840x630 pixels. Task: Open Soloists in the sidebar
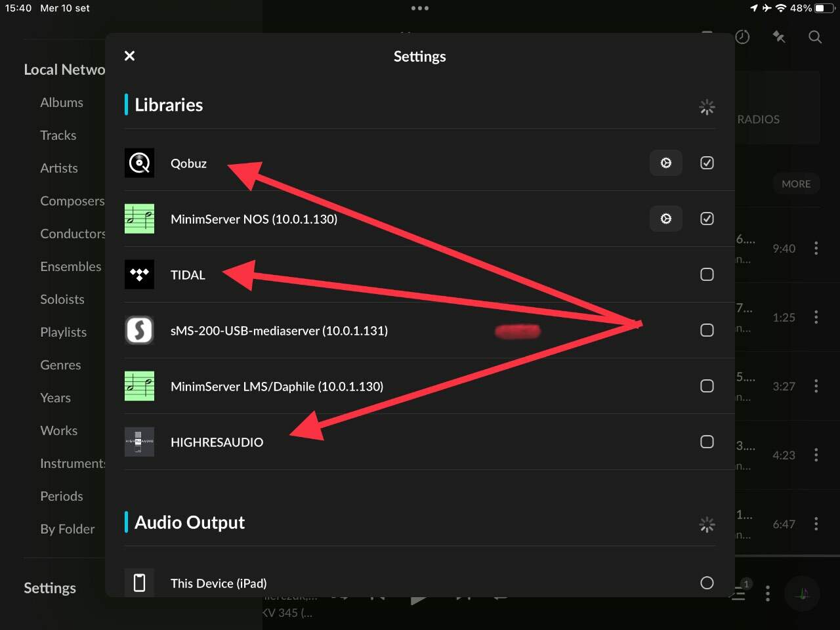click(x=62, y=299)
